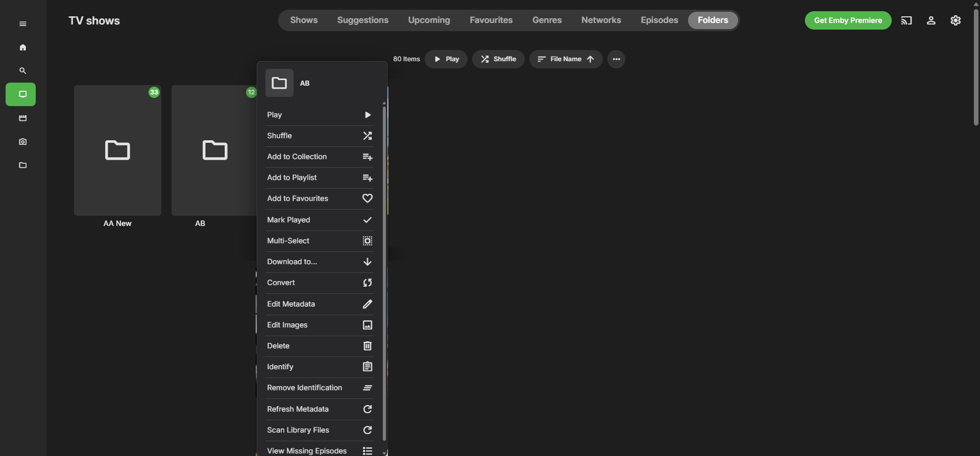Toggle Mark Played for AB folder
Image resolution: width=980 pixels, height=456 pixels.
tap(319, 220)
